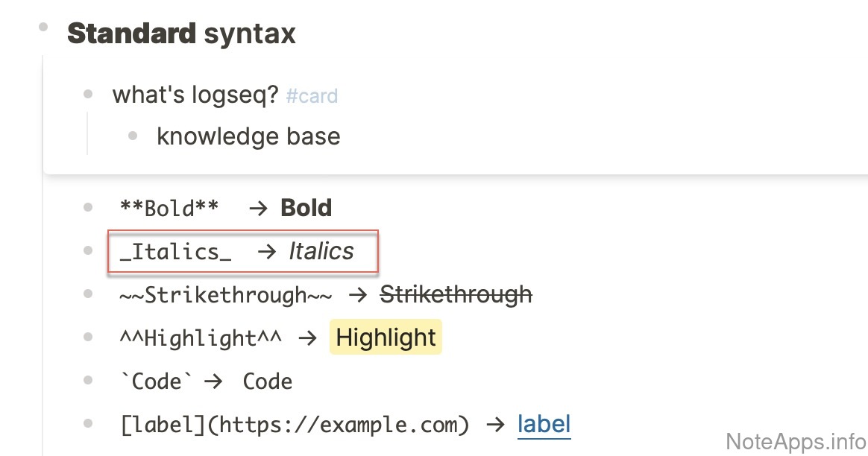The height and width of the screenshot is (456, 868).
Task: Click the bullet of the Strikethrough line
Action: [x=88, y=294]
